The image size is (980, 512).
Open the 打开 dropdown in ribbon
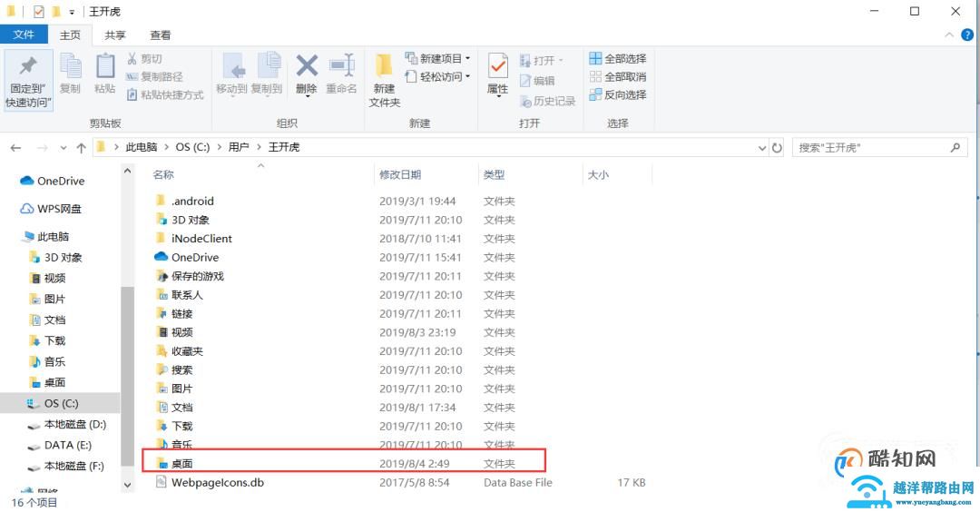pos(541,60)
